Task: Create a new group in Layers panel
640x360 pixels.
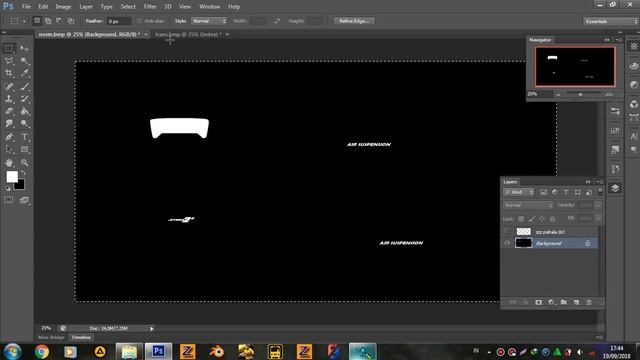Action: click(x=564, y=302)
